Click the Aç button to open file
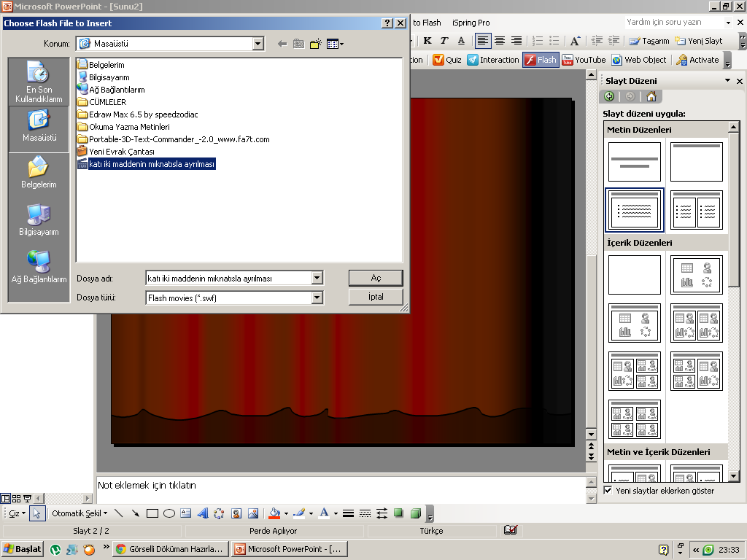The height and width of the screenshot is (560, 747). (x=376, y=278)
